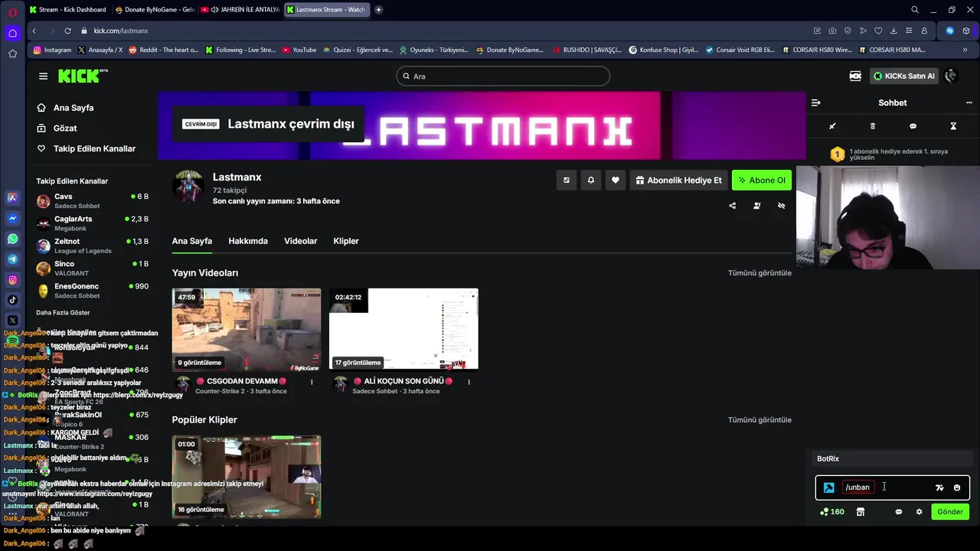Open EnesGonenc channel from followed list
Image resolution: width=980 pixels, height=551 pixels.
[x=92, y=290]
